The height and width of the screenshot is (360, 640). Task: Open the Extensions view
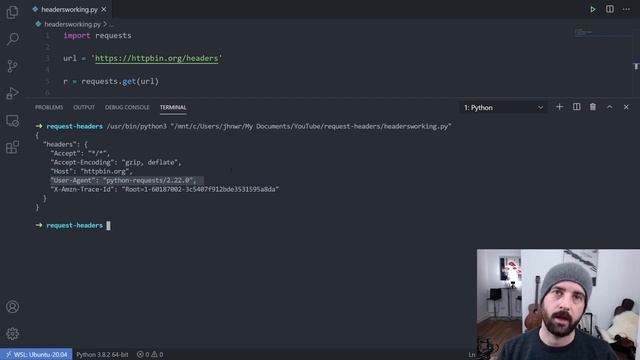pyautogui.click(x=12, y=147)
